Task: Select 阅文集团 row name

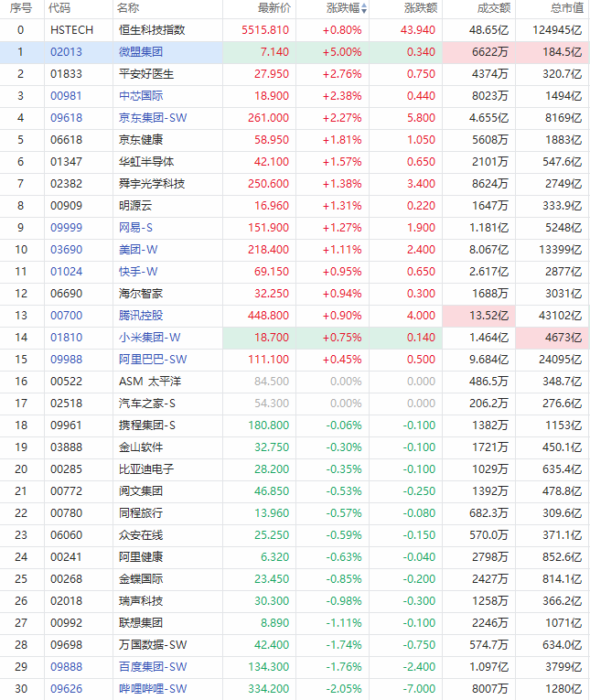Action: [141, 490]
